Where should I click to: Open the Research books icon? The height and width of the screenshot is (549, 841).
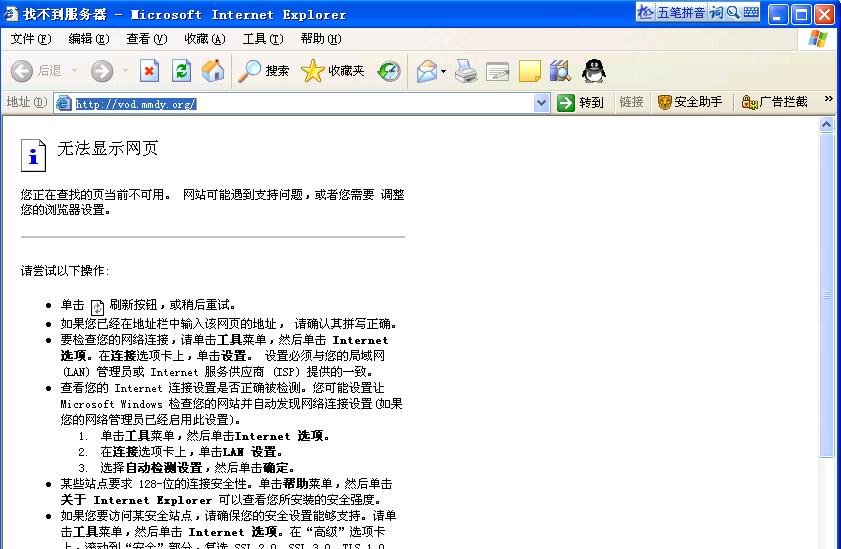point(560,71)
